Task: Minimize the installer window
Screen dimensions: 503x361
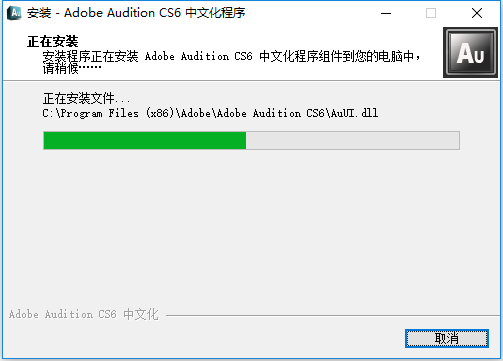Action: pyautogui.click(x=386, y=13)
